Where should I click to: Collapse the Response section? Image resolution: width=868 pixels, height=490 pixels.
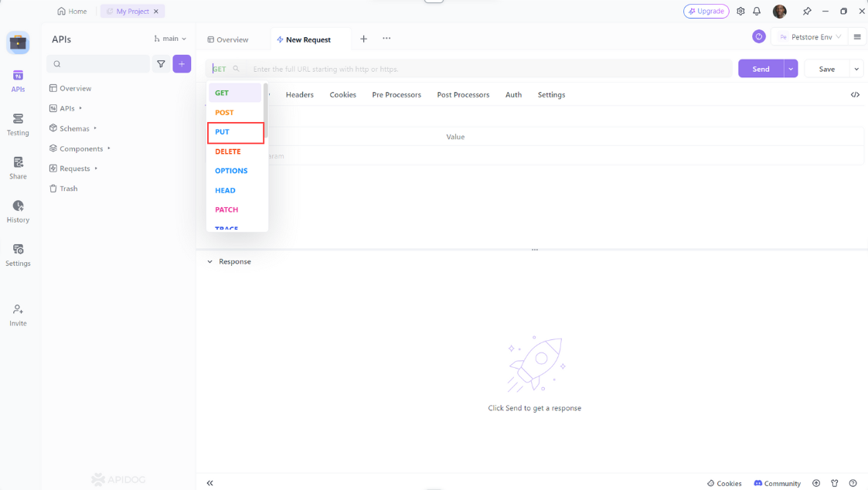click(x=209, y=261)
